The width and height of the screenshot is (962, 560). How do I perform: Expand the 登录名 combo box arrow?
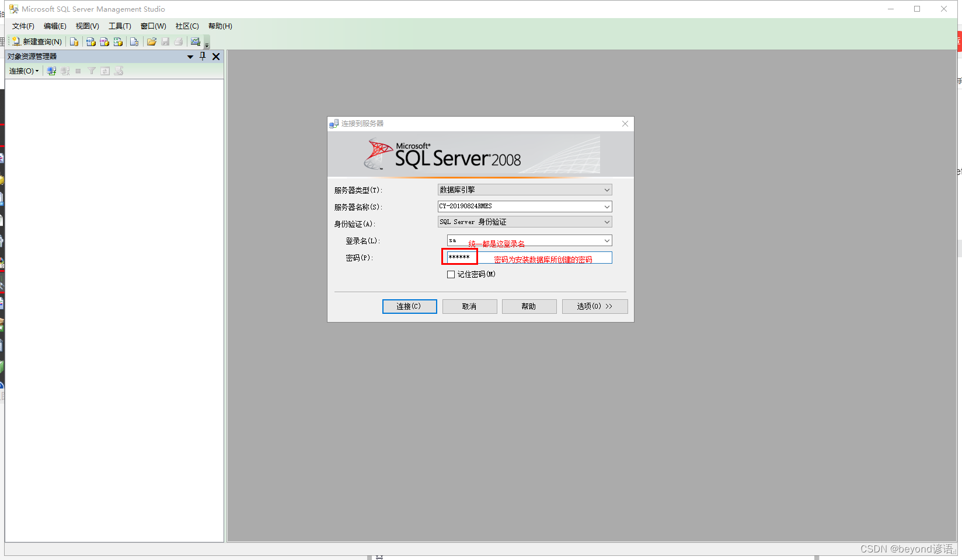(x=607, y=240)
